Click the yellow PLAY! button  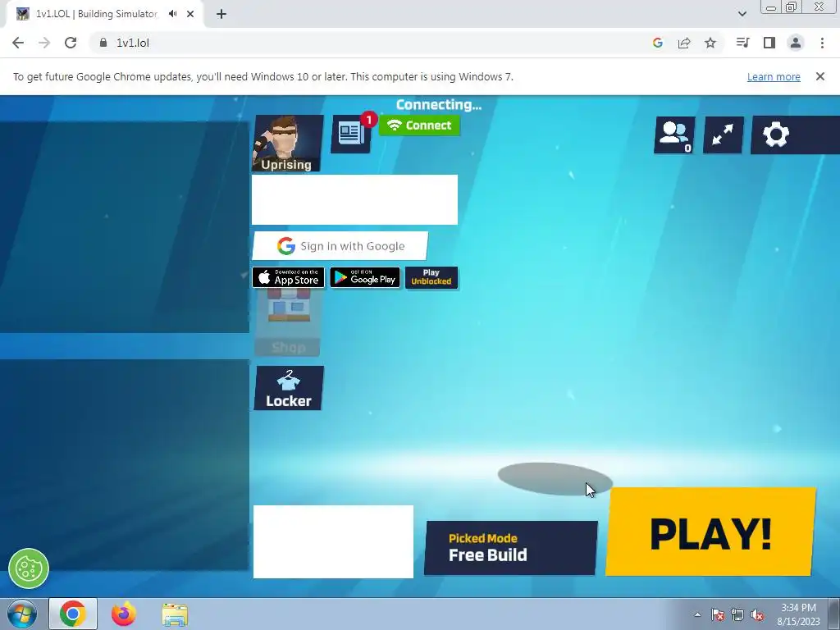click(x=710, y=532)
